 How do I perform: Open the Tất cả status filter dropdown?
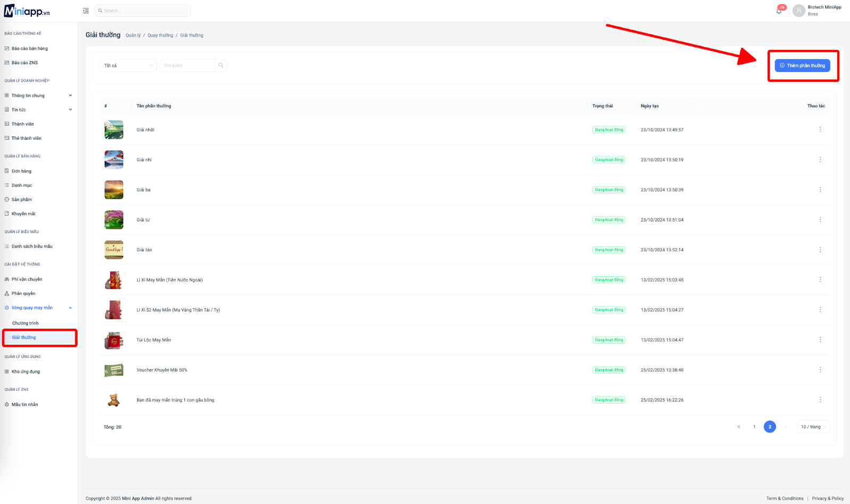tap(128, 65)
